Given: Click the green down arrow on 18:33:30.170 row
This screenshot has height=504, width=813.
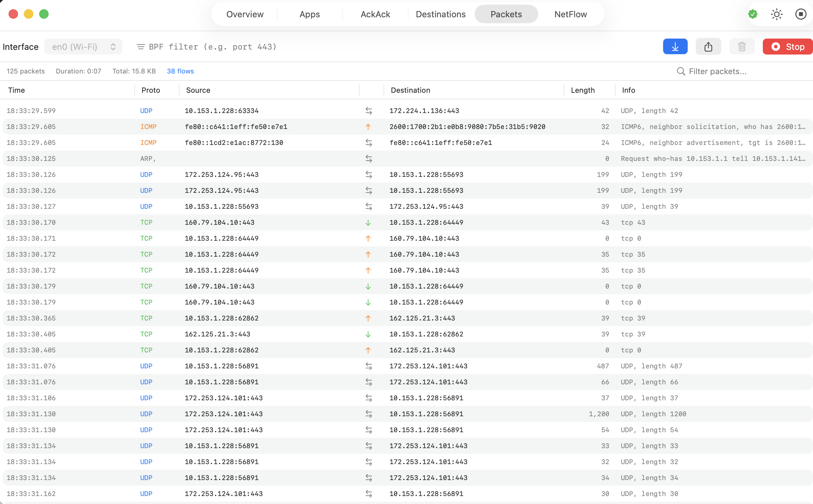Looking at the screenshot, I should tap(368, 223).
